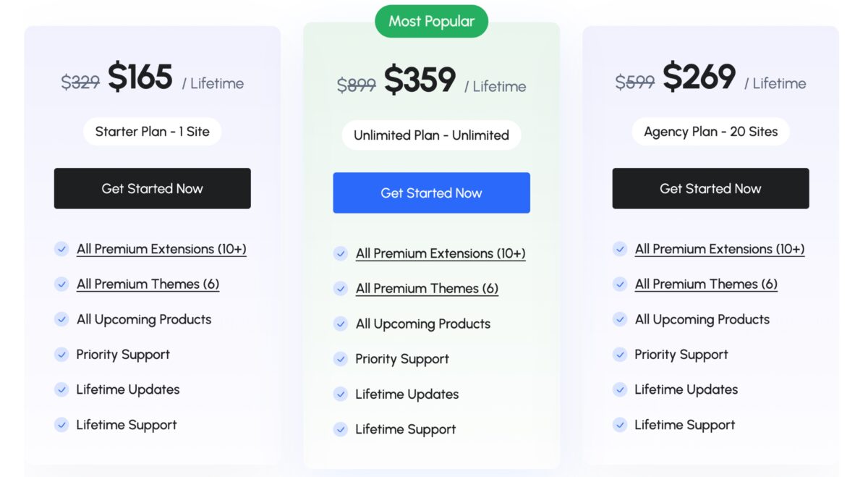Click check icon beside Starter All Upcoming Products

coord(61,319)
